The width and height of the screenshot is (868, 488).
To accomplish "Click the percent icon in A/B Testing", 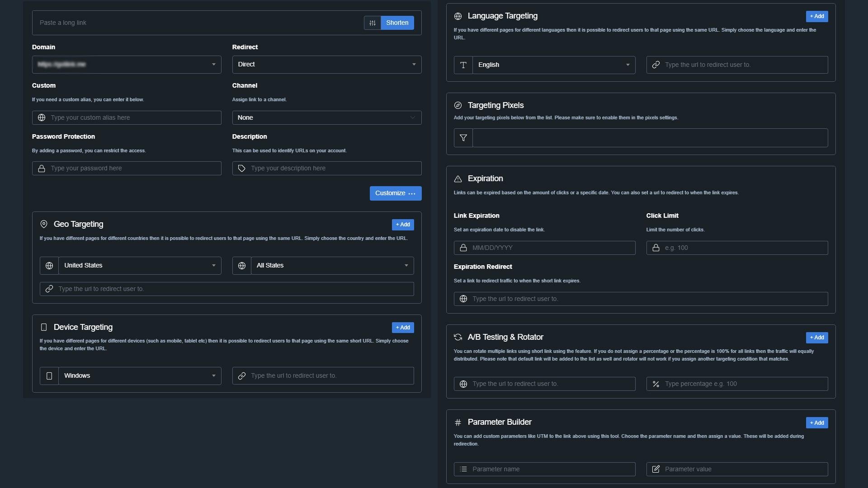I will coord(656,384).
